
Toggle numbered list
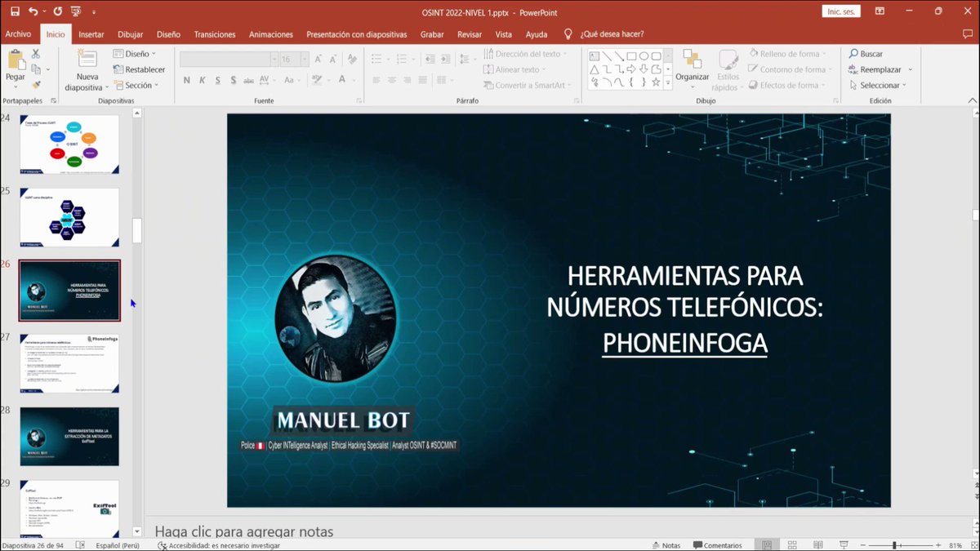pyautogui.click(x=403, y=59)
